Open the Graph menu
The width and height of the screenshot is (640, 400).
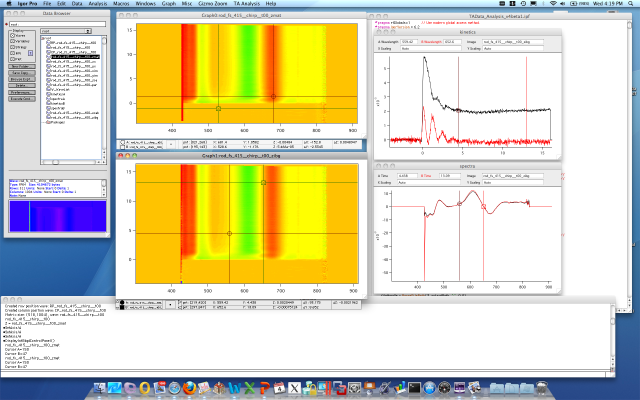click(x=169, y=3)
